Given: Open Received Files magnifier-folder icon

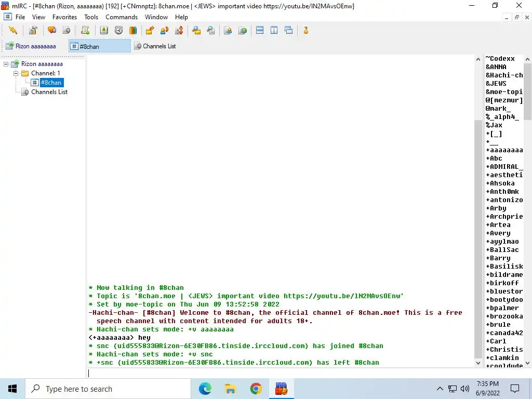Looking at the screenshot, I should (x=196, y=30).
